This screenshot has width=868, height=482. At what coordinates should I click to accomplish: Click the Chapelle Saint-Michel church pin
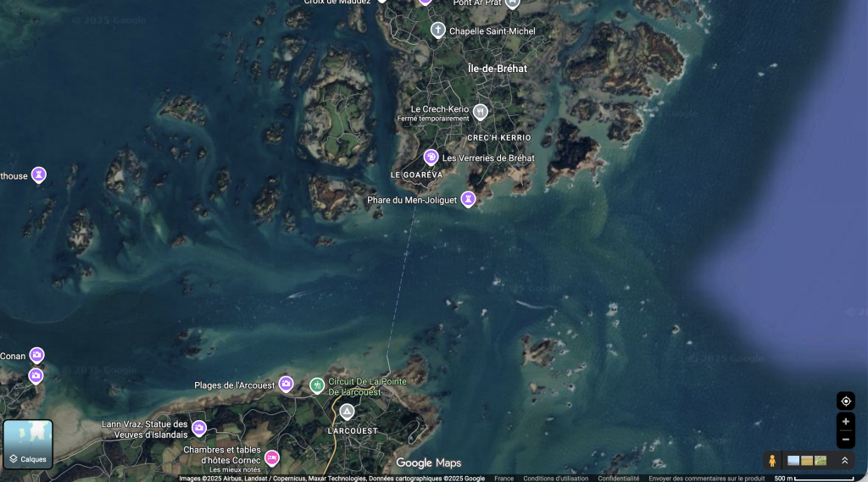click(x=438, y=31)
